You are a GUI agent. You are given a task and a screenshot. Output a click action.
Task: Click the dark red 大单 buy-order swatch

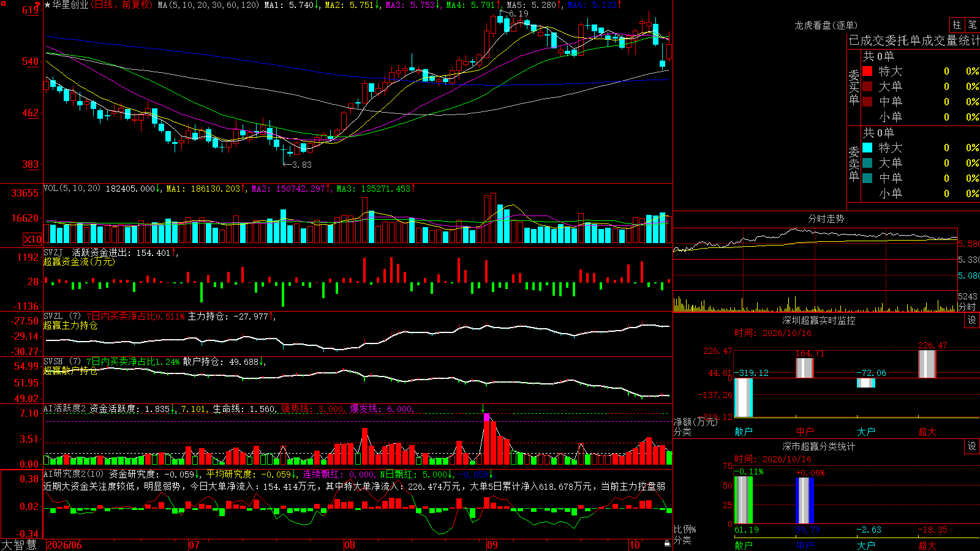click(867, 86)
